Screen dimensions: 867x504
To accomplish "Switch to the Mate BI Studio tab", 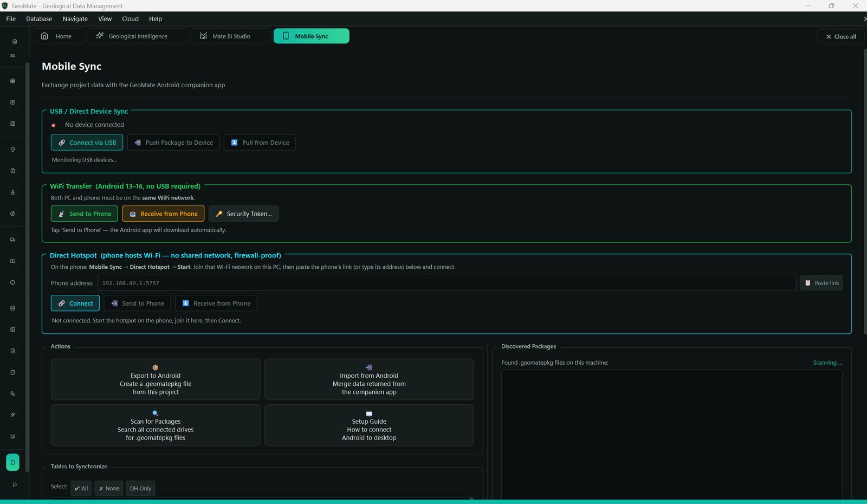I will point(231,36).
